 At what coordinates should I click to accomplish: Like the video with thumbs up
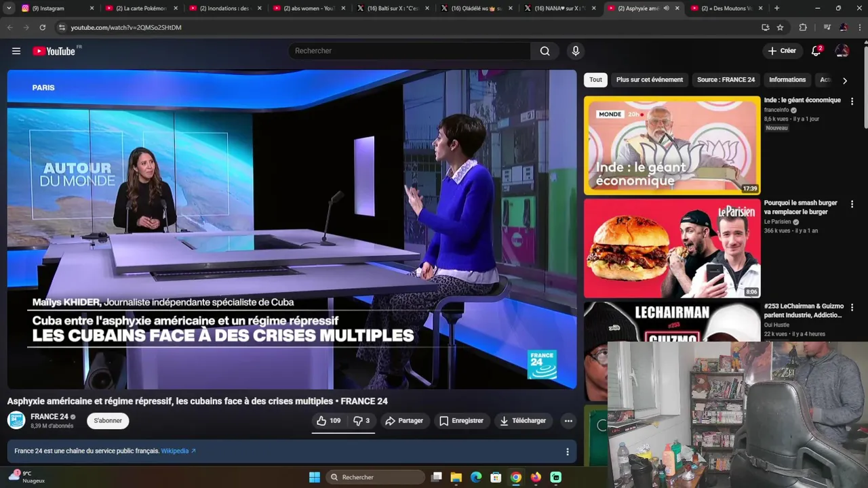click(329, 421)
